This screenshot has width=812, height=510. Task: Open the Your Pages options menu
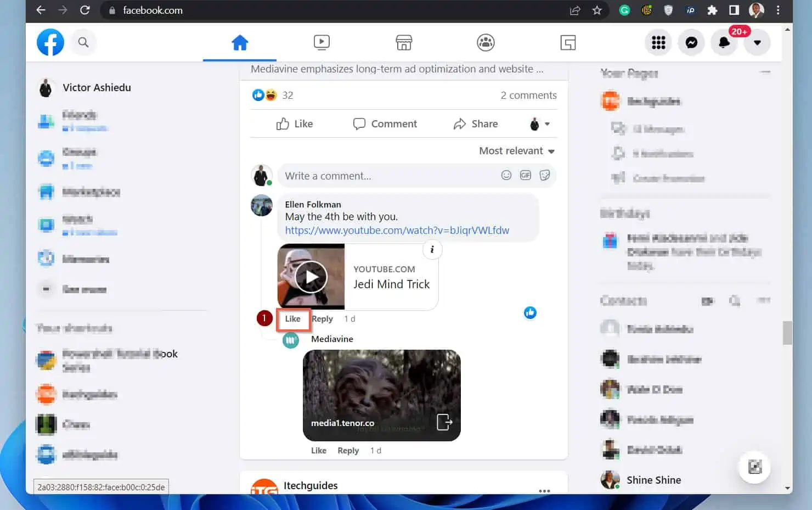765,72
